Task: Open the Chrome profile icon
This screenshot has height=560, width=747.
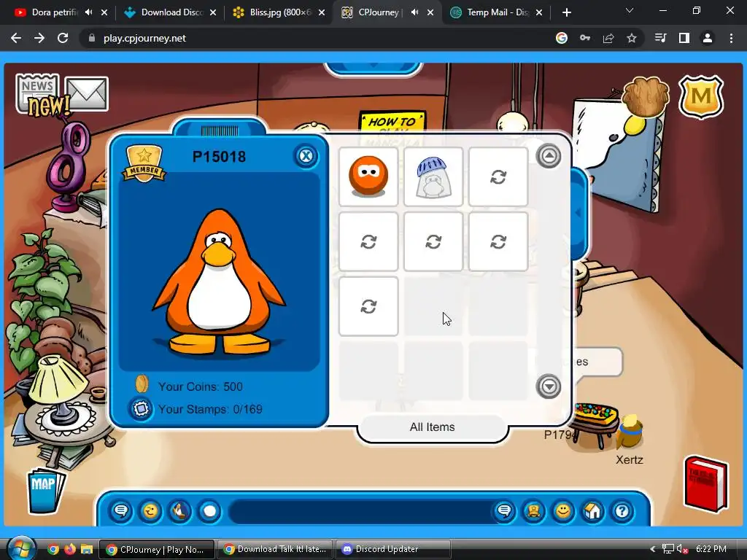Action: pos(708,38)
